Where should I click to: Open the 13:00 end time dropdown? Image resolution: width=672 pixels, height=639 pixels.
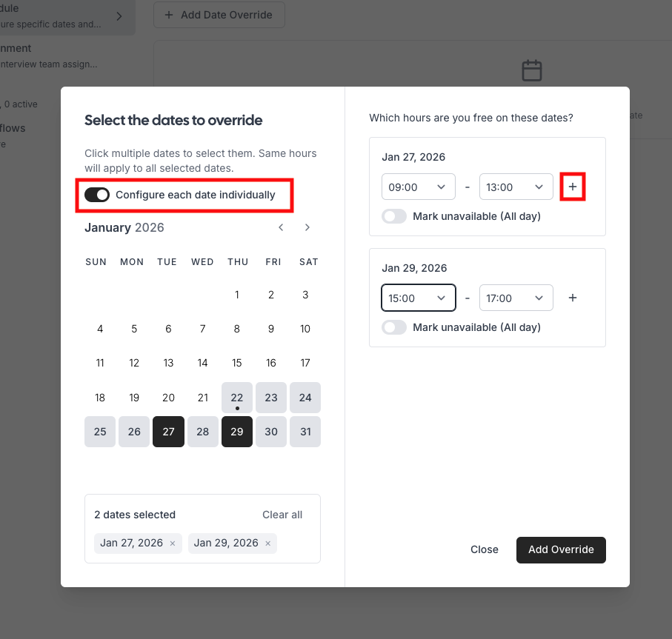(516, 187)
